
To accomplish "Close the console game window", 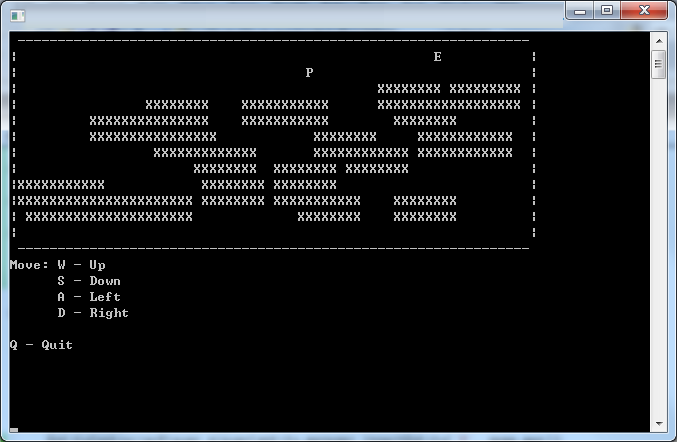I will coord(644,10).
